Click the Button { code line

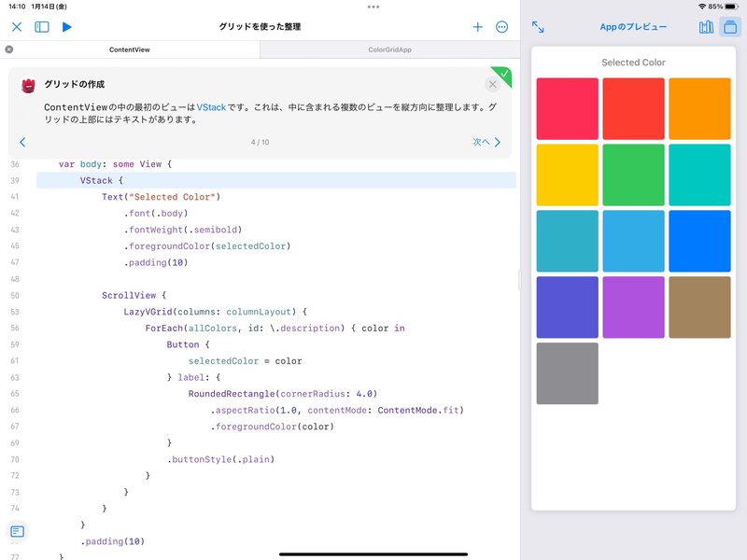(x=188, y=344)
